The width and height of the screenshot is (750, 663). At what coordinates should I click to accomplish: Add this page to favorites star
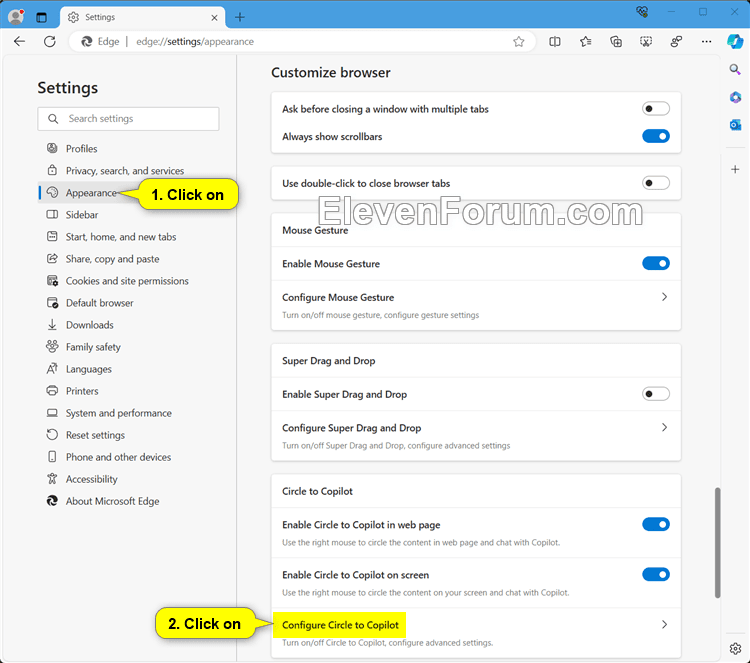point(518,42)
